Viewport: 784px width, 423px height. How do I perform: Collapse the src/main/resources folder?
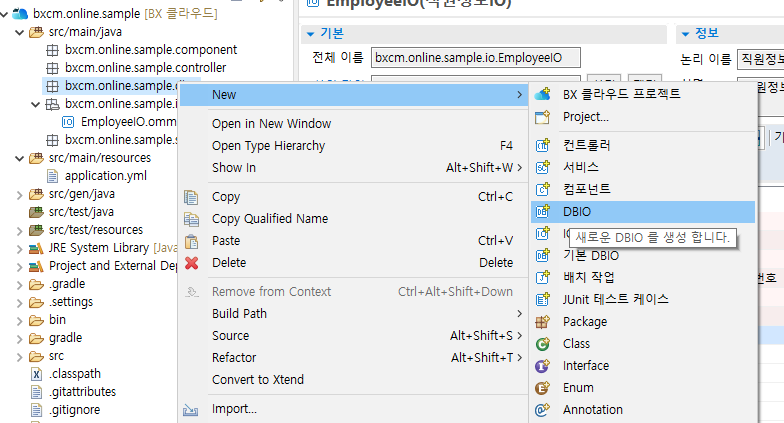click(20, 158)
